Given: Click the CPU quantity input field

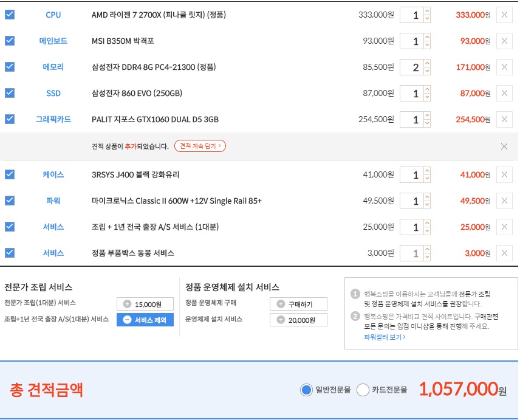Looking at the screenshot, I should click(x=412, y=15).
